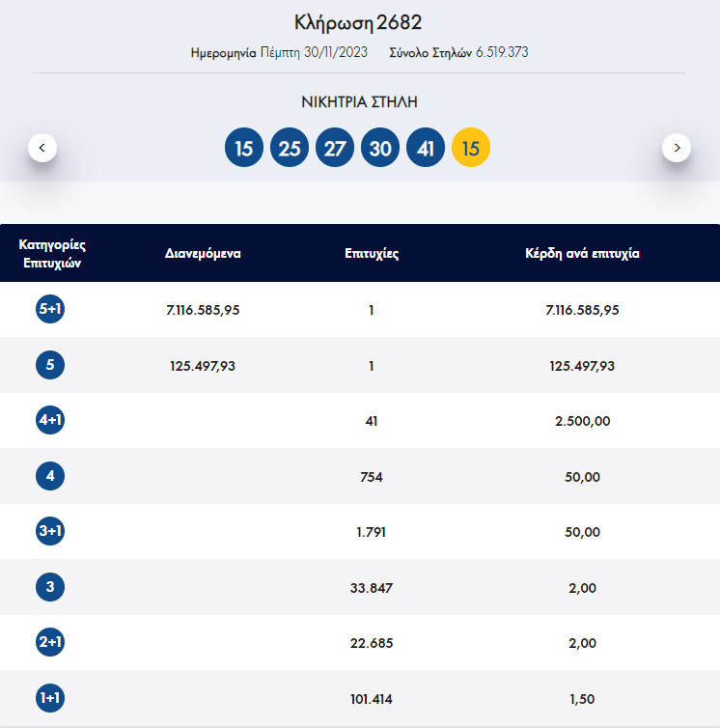Click the 3+1 category badge

49,532
